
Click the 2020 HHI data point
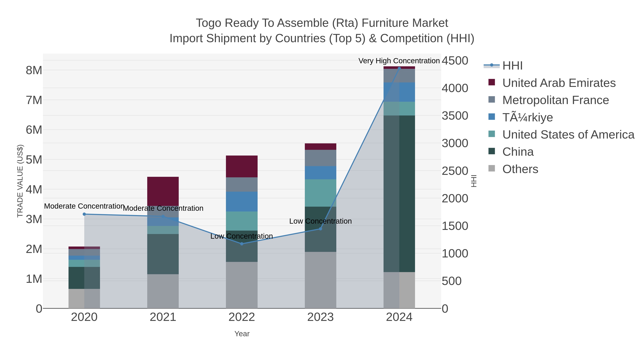tap(84, 214)
